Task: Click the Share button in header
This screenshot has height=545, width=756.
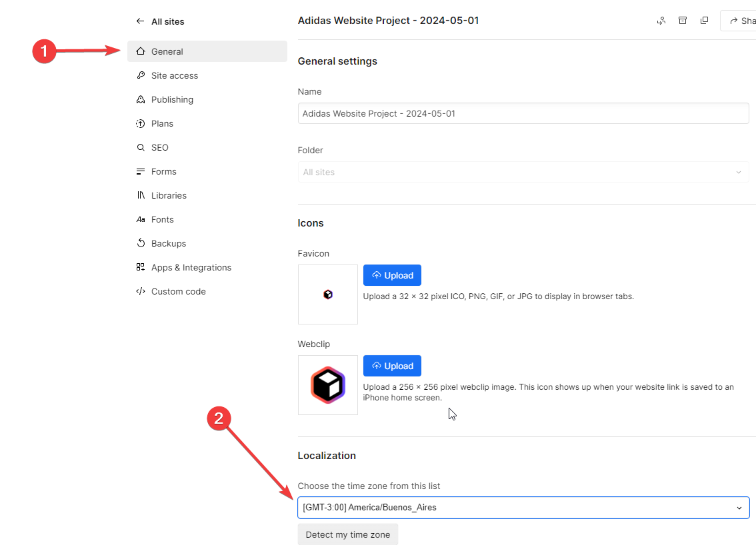Action: [x=739, y=21]
